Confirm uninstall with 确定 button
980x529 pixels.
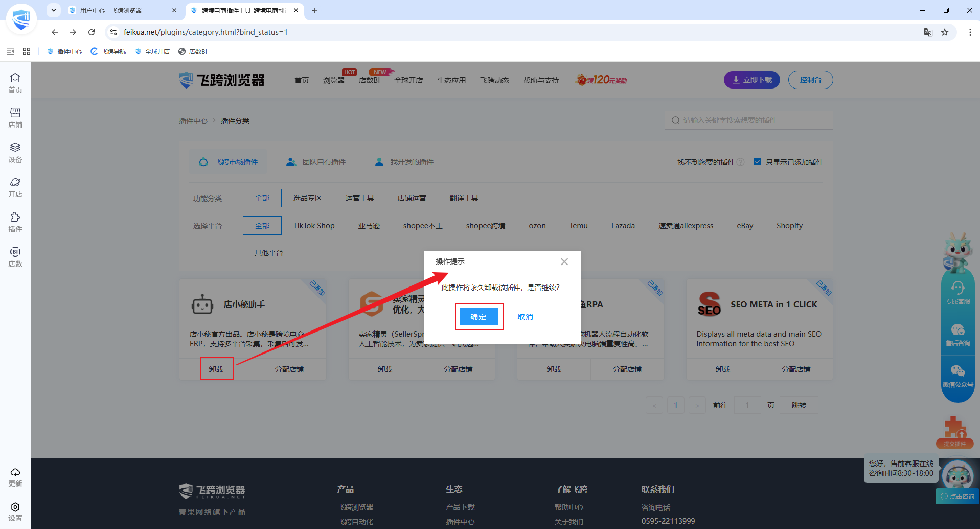(478, 317)
